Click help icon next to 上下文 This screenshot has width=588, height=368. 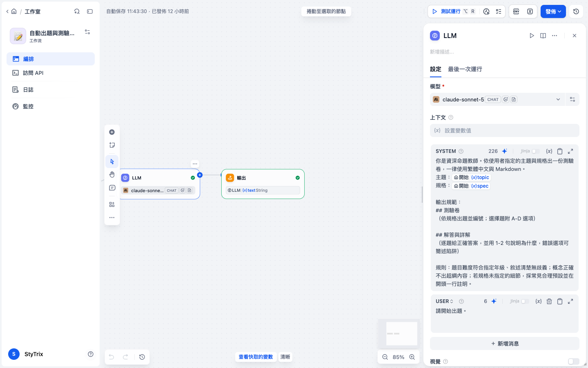[451, 117]
